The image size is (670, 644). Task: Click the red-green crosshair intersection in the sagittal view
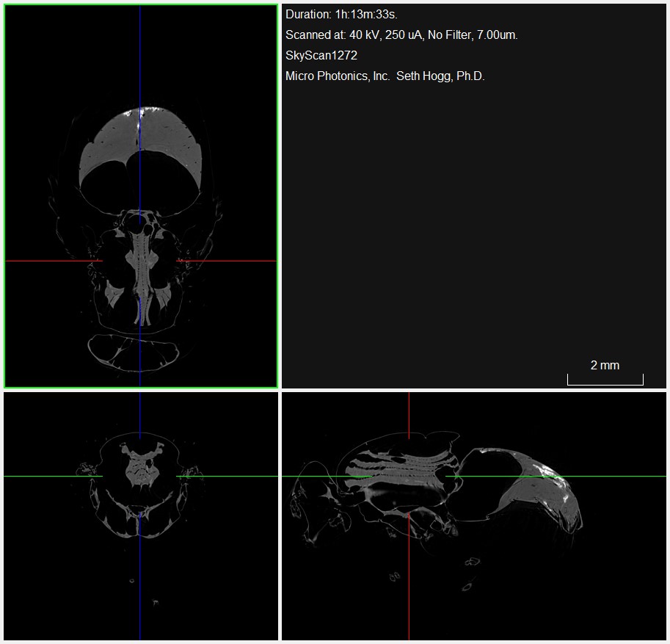click(x=409, y=477)
